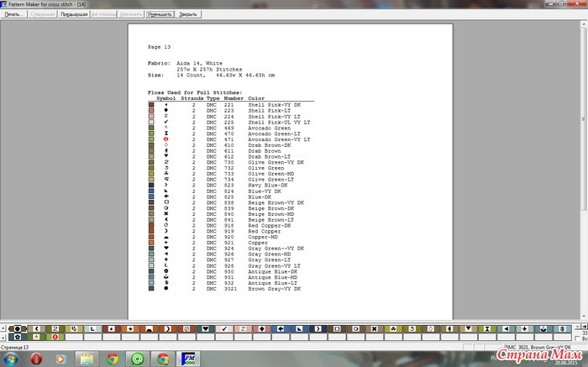Select the heart symbol gray green swatch

205,328
